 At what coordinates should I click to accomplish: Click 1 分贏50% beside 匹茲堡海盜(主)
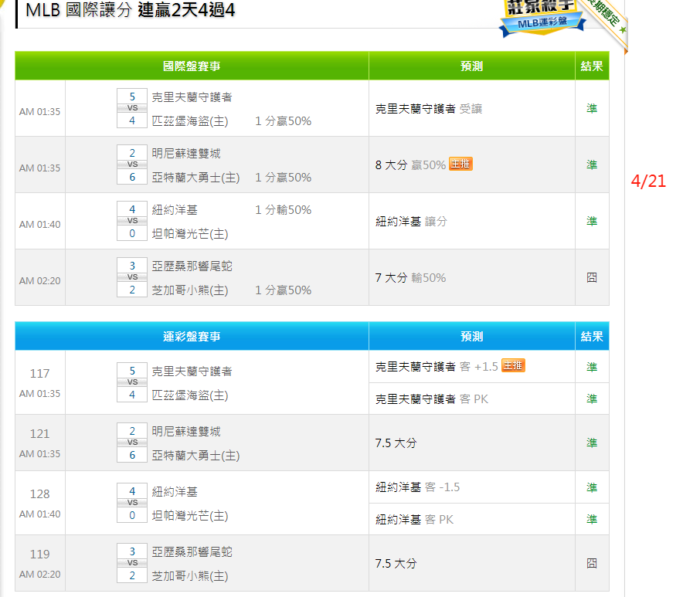(283, 121)
